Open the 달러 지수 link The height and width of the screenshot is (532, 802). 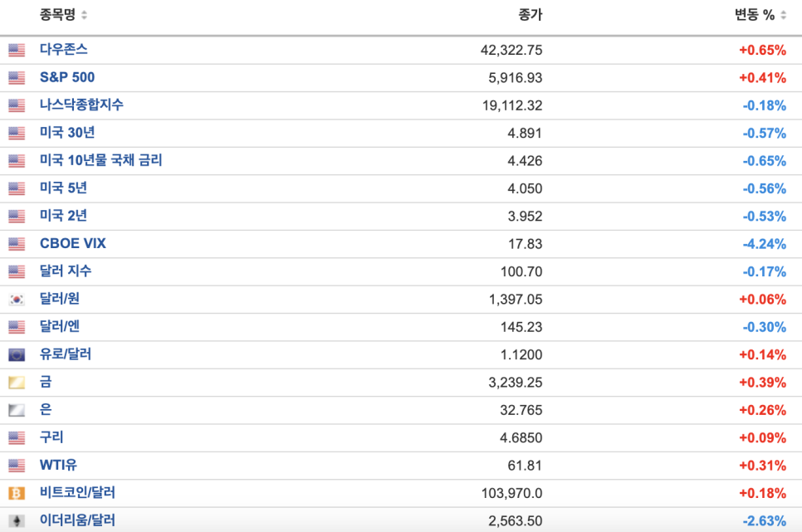coord(66,271)
